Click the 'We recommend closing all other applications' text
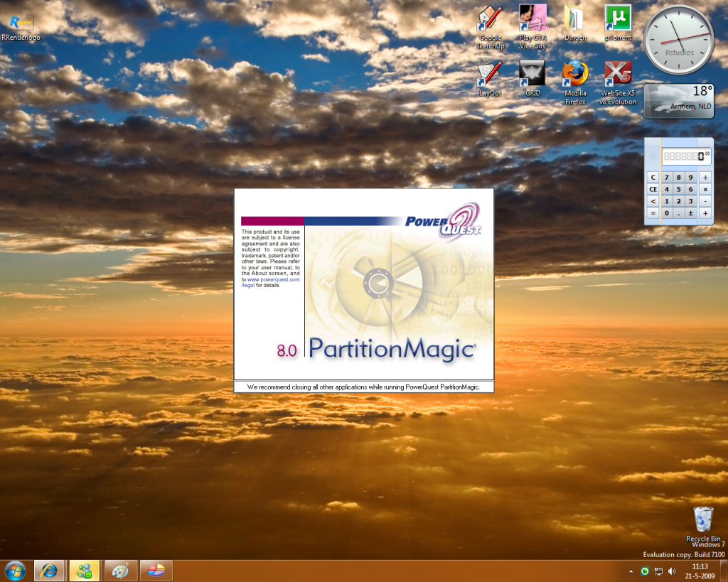This screenshot has width=728, height=582. point(363,387)
